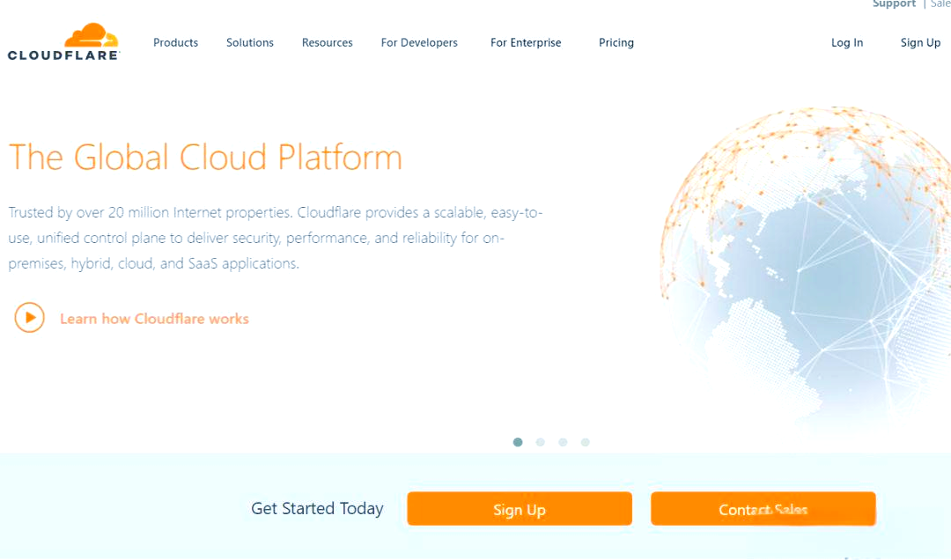The width and height of the screenshot is (951, 560).
Task: Open the For Enterprise menu
Action: (526, 42)
